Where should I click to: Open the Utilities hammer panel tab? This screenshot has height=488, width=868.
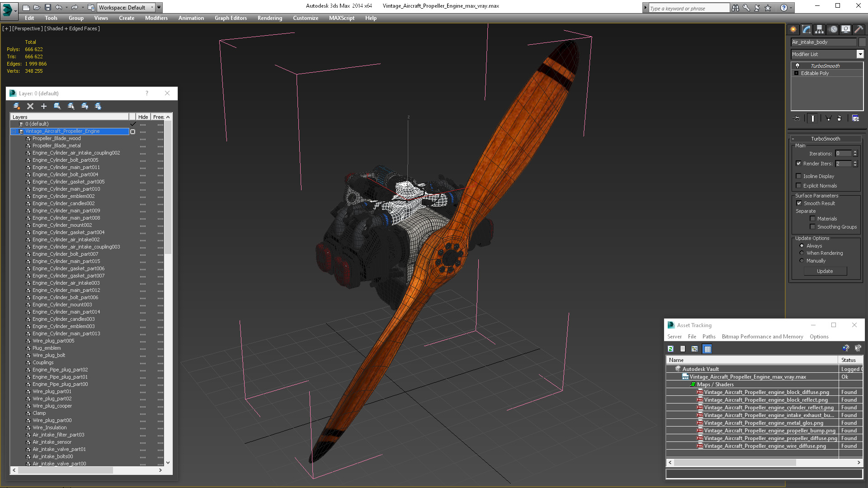[x=858, y=29]
